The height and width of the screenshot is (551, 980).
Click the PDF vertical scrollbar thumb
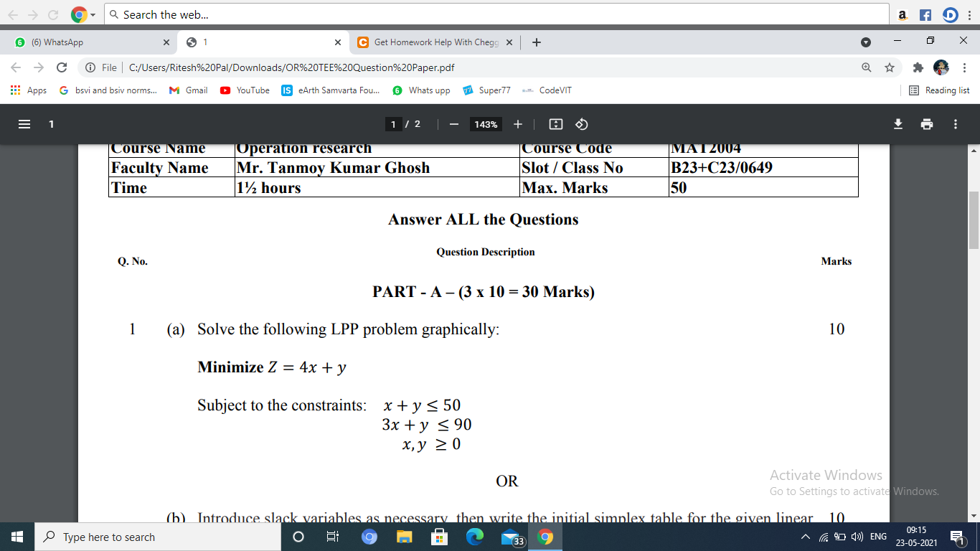[974, 220]
